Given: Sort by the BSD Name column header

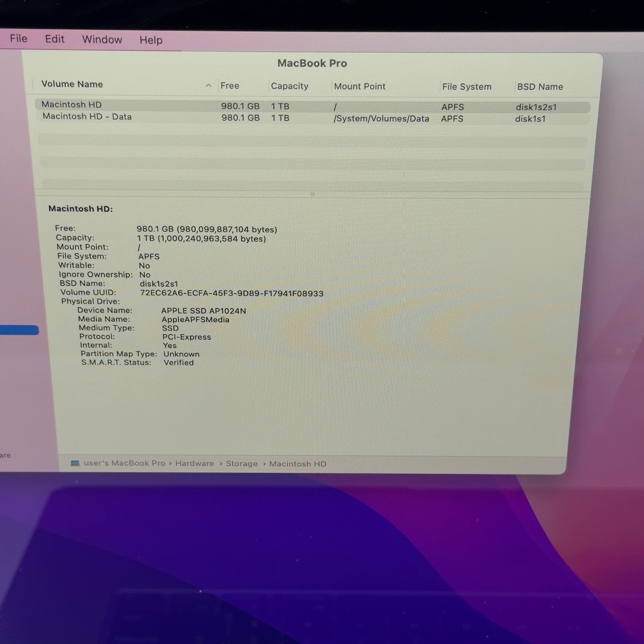Looking at the screenshot, I should point(540,87).
